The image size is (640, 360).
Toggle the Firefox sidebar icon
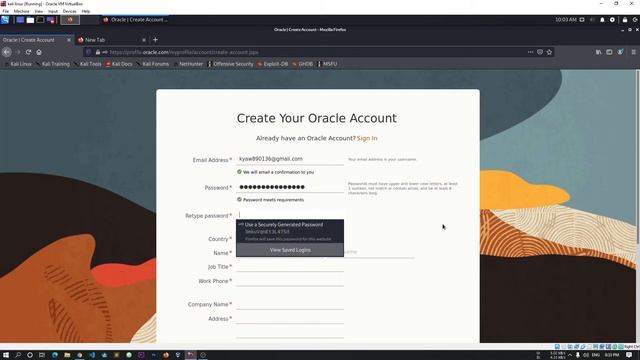[x=609, y=52]
